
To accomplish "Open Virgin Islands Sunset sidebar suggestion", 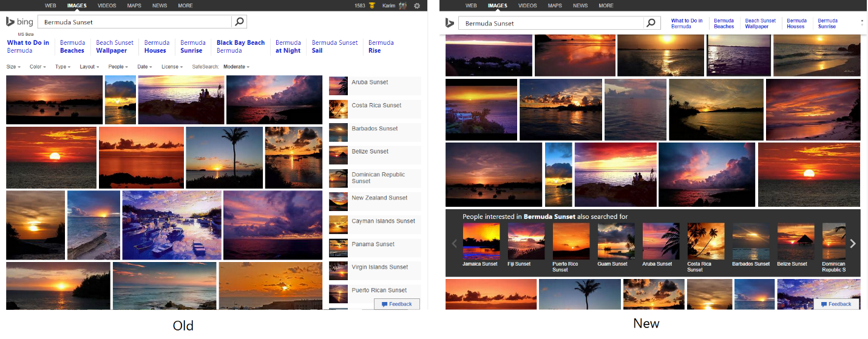I will [375, 270].
